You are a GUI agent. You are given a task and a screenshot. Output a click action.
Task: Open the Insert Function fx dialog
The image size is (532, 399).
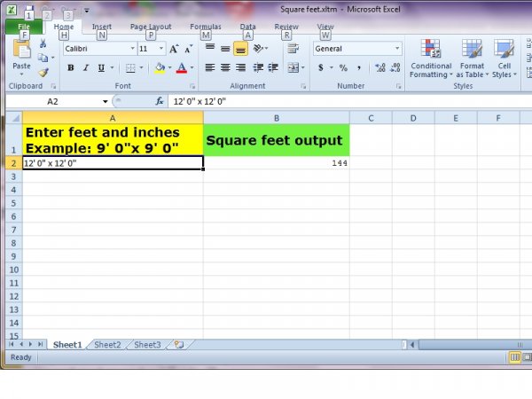coord(160,101)
